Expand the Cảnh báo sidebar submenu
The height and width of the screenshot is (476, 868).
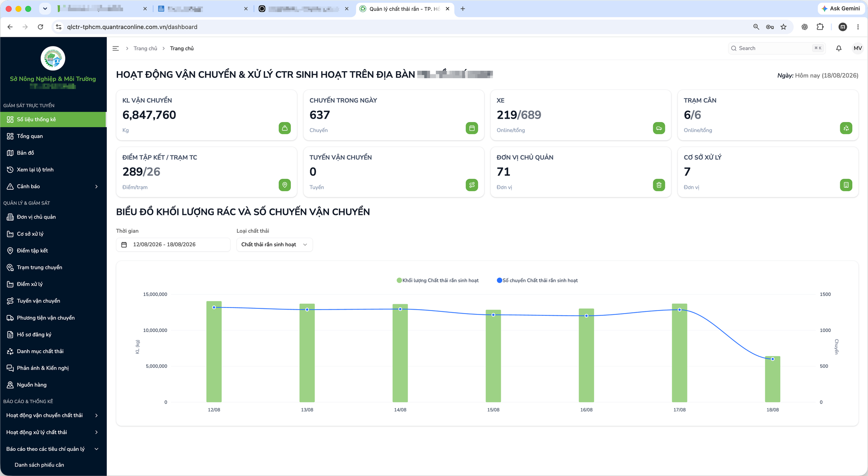point(53,186)
